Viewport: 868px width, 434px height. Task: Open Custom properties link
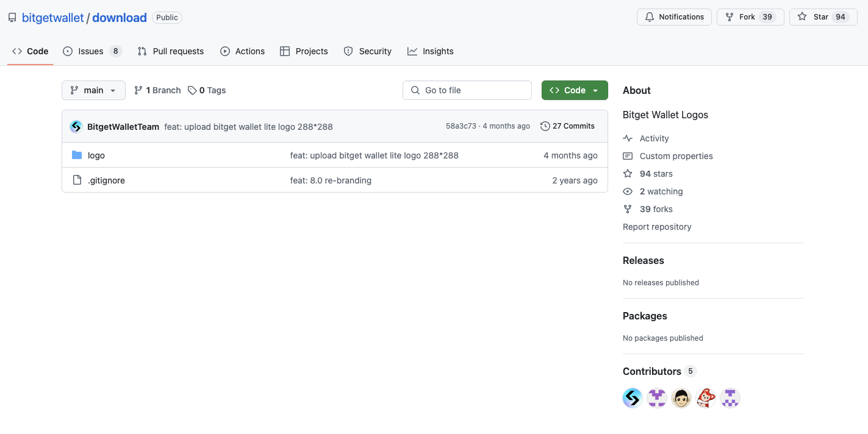pos(668,156)
